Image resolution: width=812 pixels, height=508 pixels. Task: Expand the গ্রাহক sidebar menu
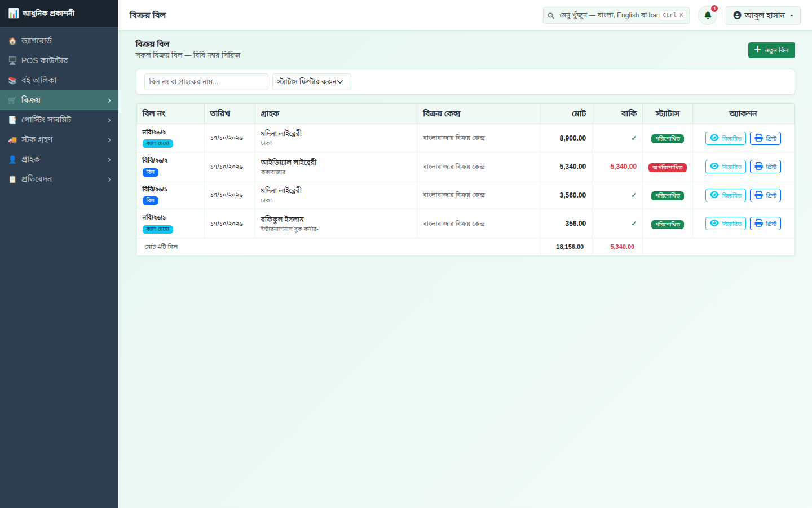coord(59,160)
